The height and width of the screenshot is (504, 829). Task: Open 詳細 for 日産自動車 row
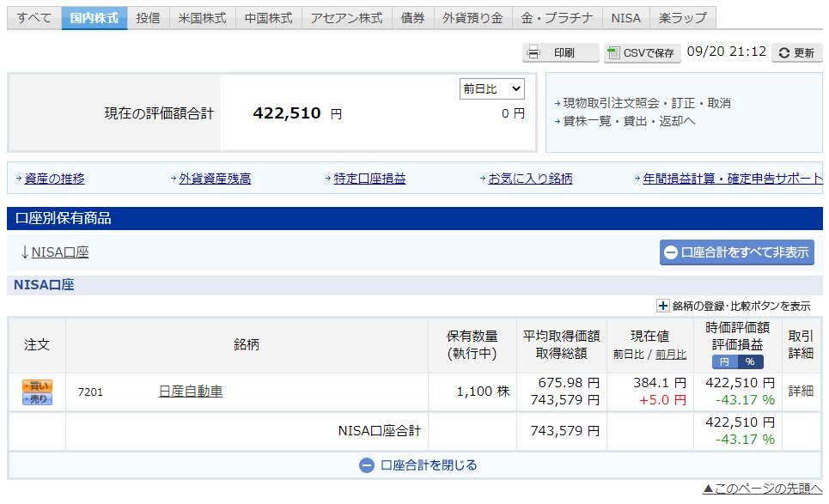point(801,392)
